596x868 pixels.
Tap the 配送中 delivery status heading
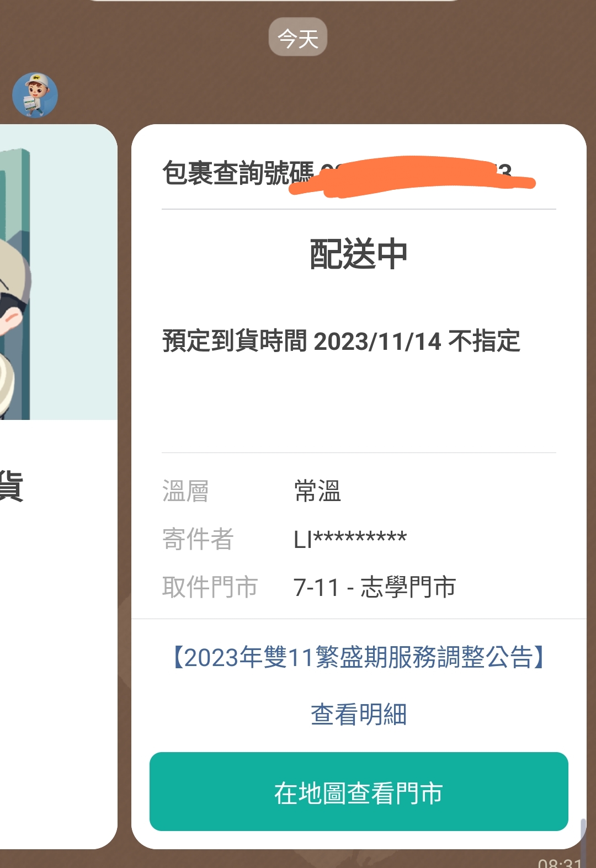(x=359, y=254)
